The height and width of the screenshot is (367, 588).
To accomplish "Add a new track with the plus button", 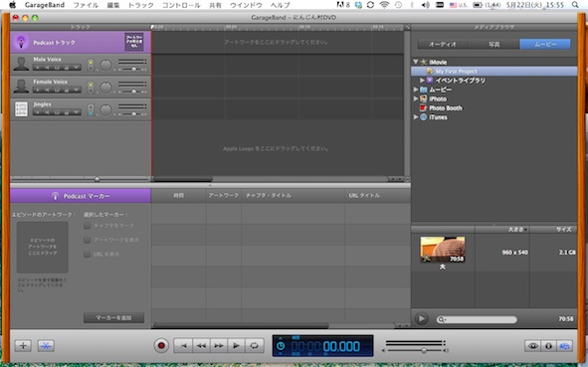I will tap(23, 346).
